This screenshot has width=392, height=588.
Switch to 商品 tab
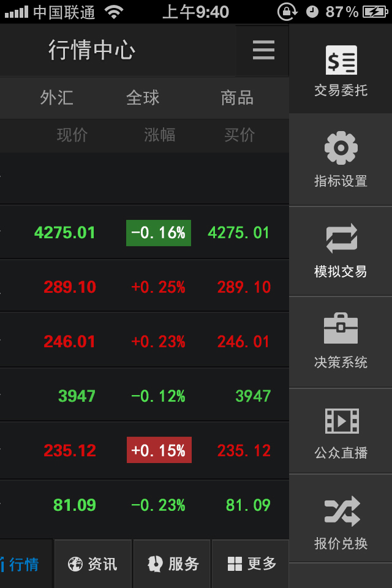pyautogui.click(x=237, y=98)
